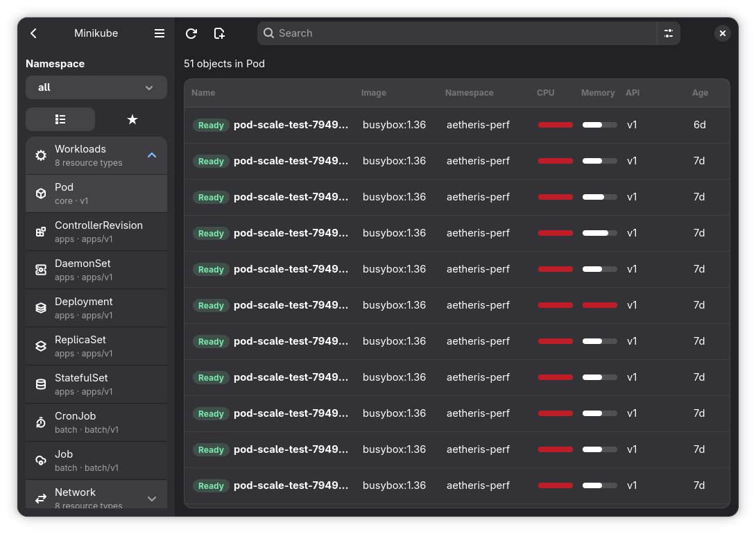
Task: Click the Workloads gear icon
Action: tap(41, 155)
